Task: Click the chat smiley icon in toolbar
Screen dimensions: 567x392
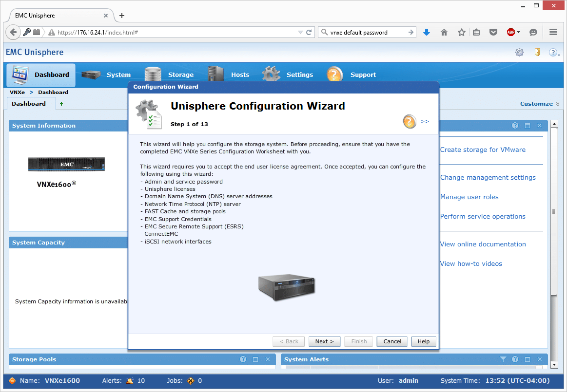Action: click(533, 32)
